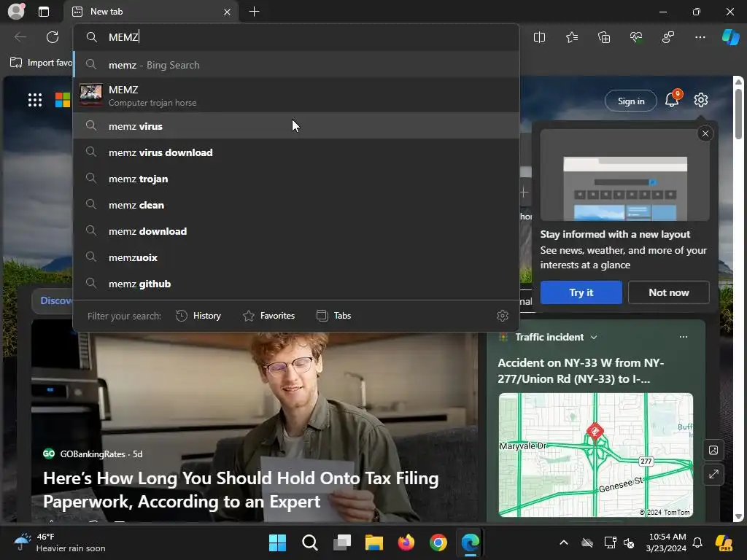Open the tab actions menu icon
747x560 pixels.
coord(44,12)
